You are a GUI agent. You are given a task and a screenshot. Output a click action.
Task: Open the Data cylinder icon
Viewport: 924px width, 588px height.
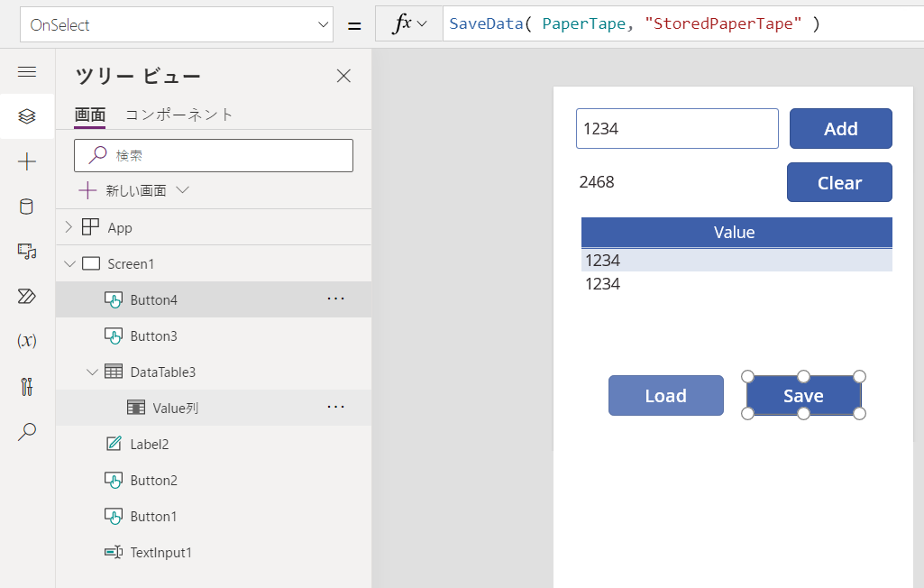[27, 207]
